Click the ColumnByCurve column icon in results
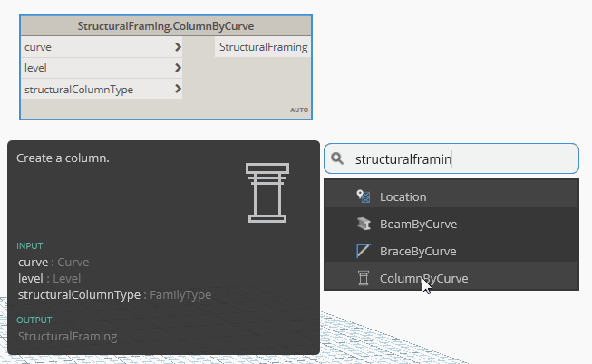592x364 pixels. [363, 278]
